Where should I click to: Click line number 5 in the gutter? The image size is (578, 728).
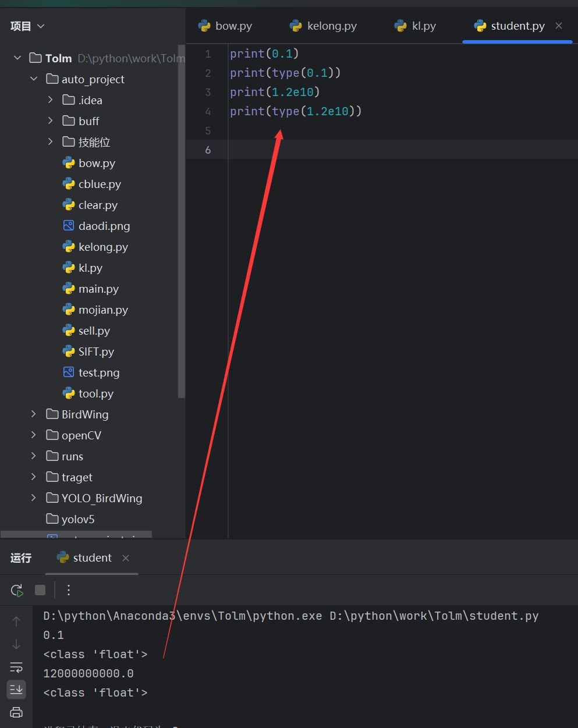tap(208, 130)
